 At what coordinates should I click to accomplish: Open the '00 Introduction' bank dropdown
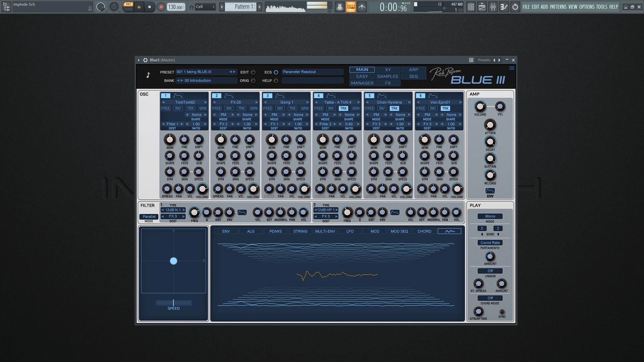pyautogui.click(x=206, y=80)
